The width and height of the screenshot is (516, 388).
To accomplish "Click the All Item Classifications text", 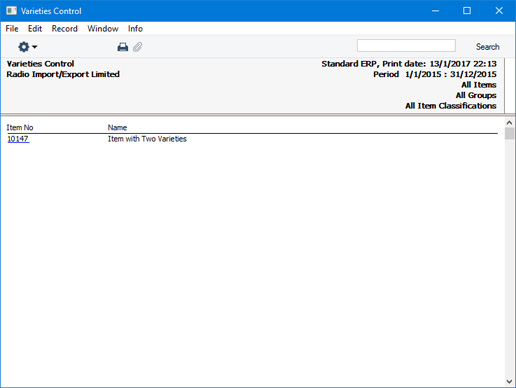I will (x=451, y=106).
